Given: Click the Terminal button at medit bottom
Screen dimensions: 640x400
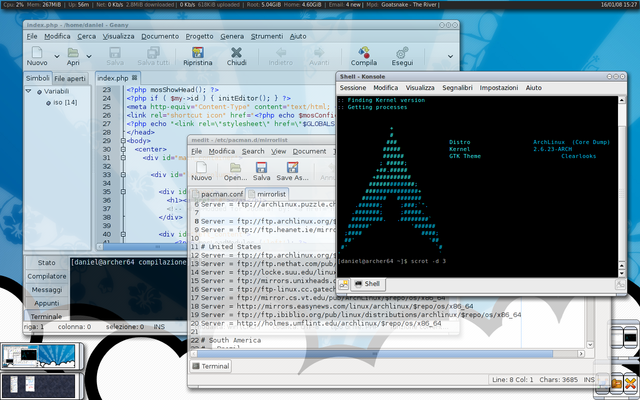Looking at the screenshot, I should [211, 366].
